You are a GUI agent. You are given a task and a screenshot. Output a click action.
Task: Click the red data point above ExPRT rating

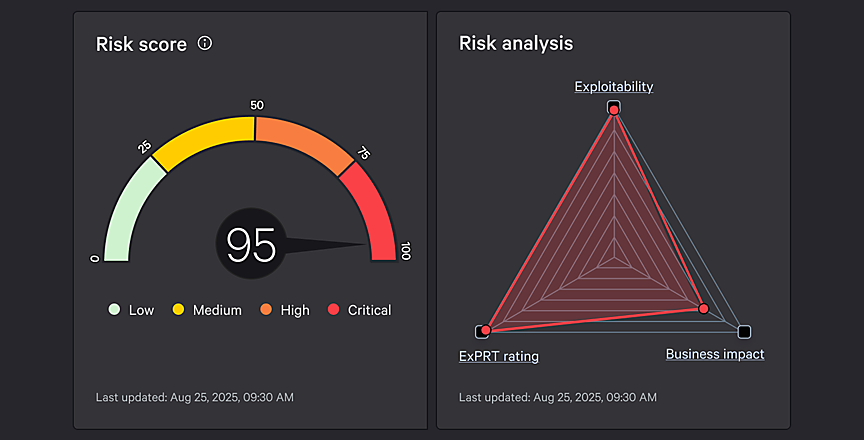coord(486,330)
